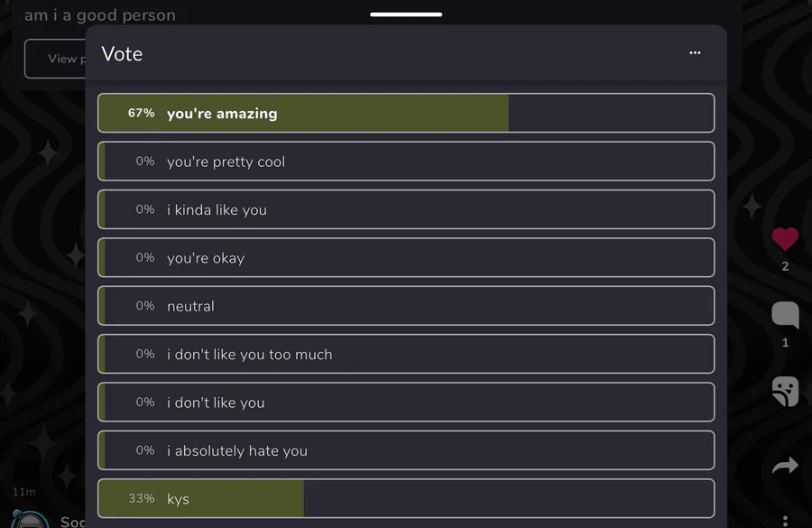
Task: Tap the drag handle above the Vote sheet
Action: pos(406,14)
